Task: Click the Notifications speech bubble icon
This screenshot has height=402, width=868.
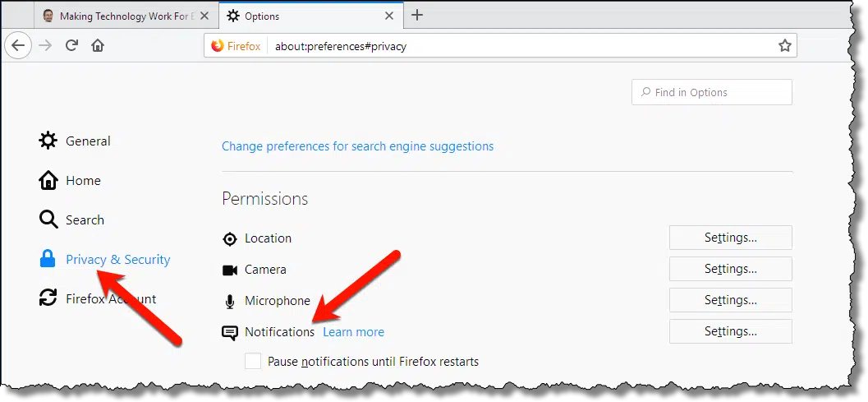Action: (x=230, y=333)
